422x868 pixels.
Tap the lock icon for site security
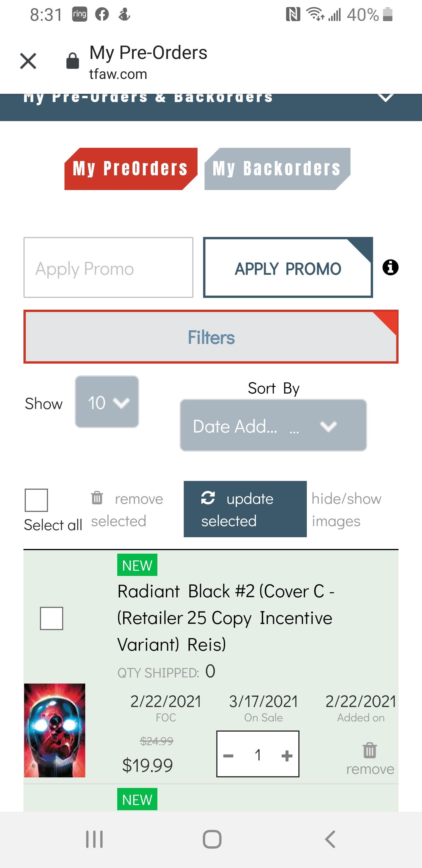[72, 61]
